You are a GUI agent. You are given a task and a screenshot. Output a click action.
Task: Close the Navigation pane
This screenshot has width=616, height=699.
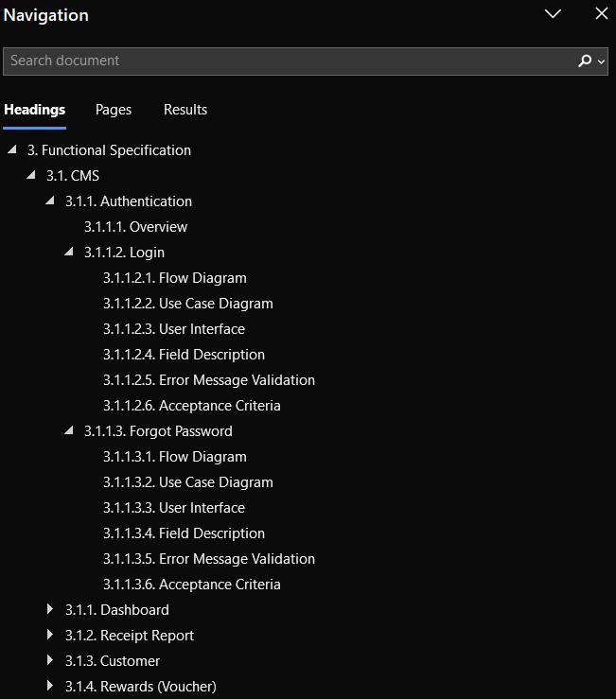click(x=601, y=14)
